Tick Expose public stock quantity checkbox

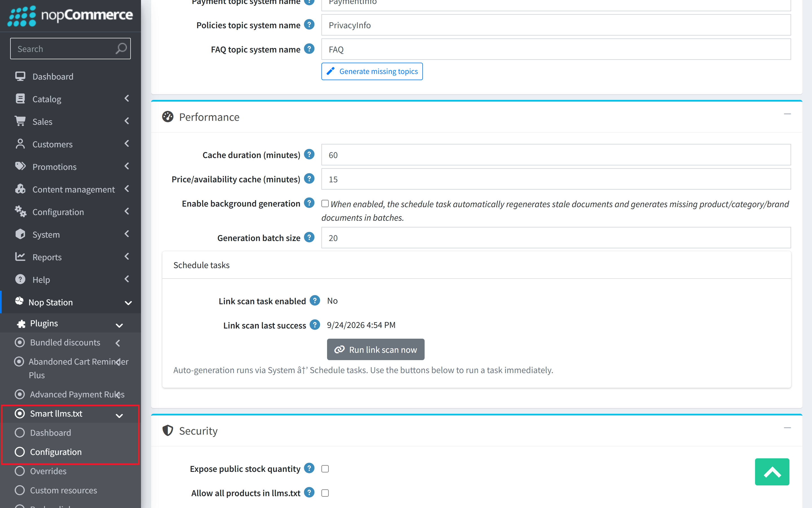(325, 469)
